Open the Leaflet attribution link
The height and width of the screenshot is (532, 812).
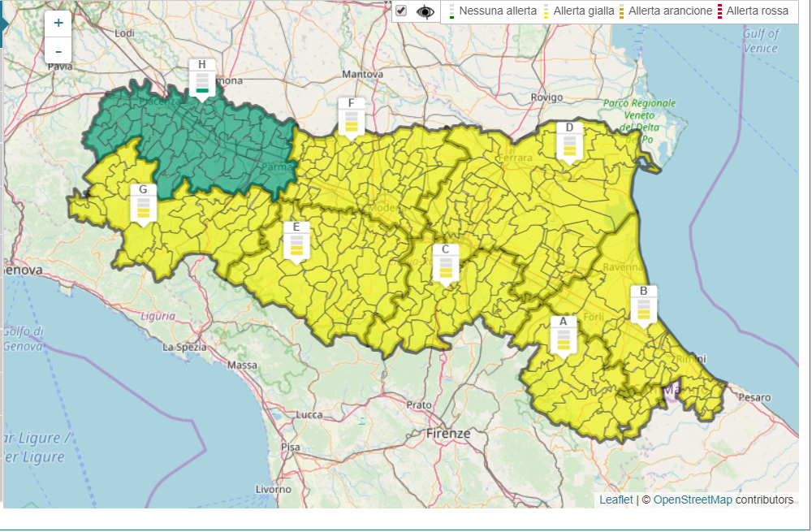point(615,500)
